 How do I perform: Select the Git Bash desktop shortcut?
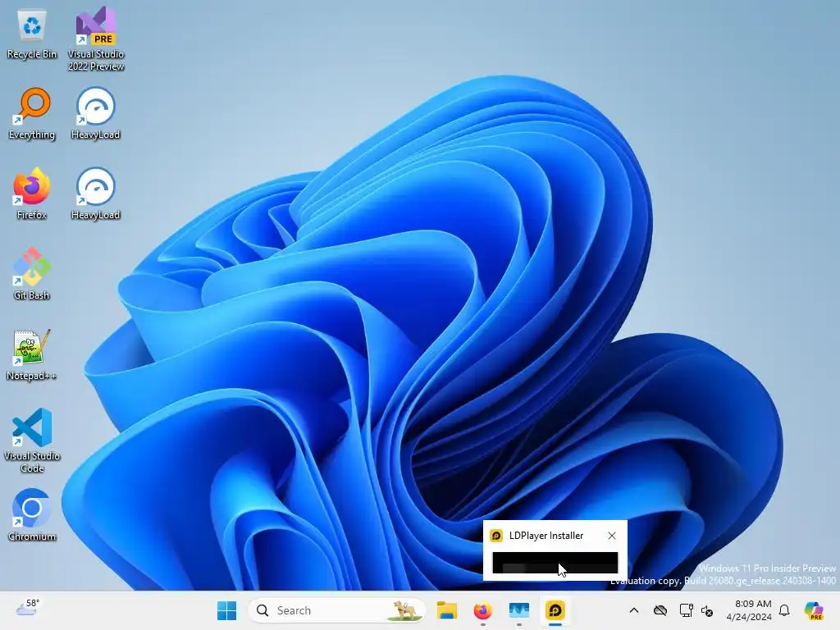(x=32, y=274)
